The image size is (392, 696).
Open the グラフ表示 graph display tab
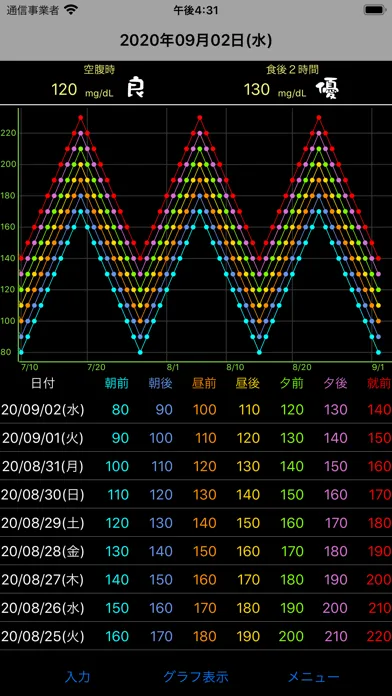[196, 676]
